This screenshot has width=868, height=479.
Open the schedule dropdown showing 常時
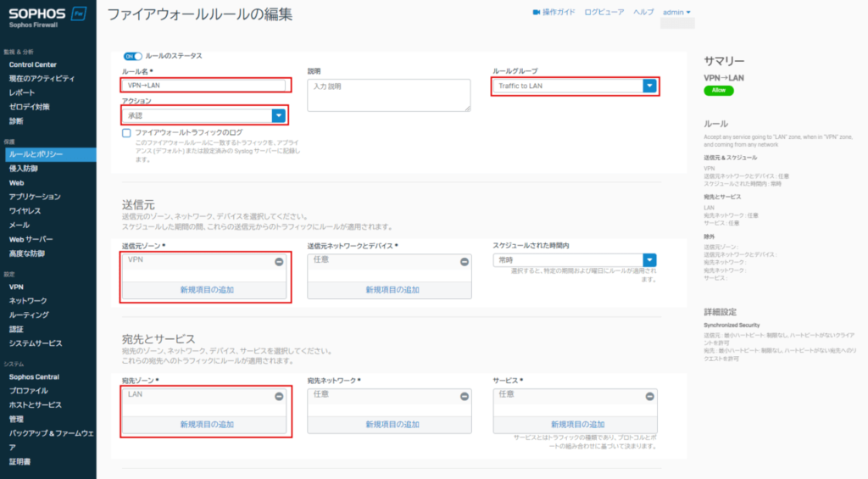point(576,259)
